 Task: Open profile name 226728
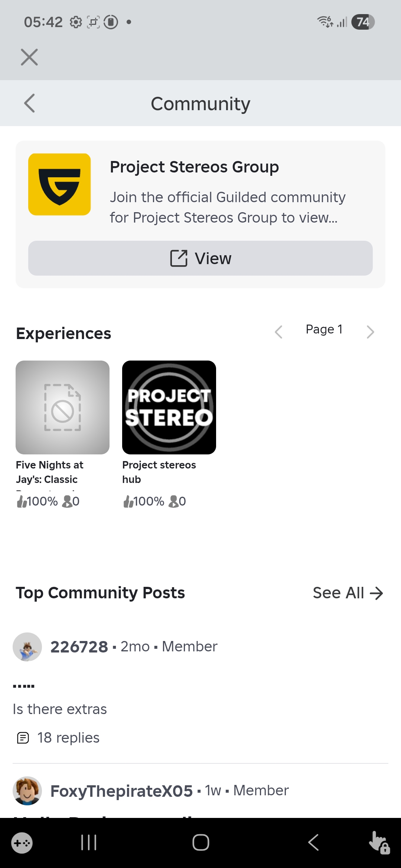[79, 647]
